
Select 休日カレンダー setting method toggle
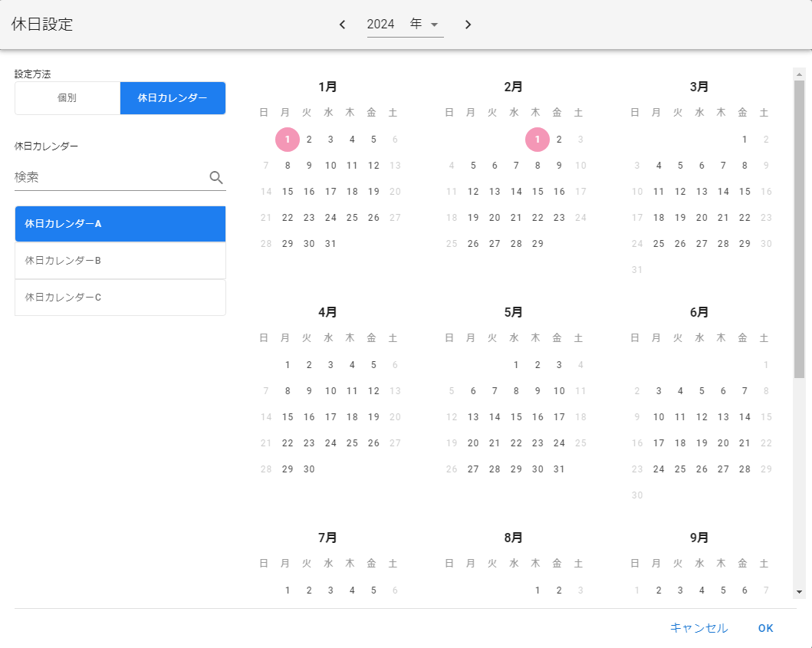tap(173, 98)
